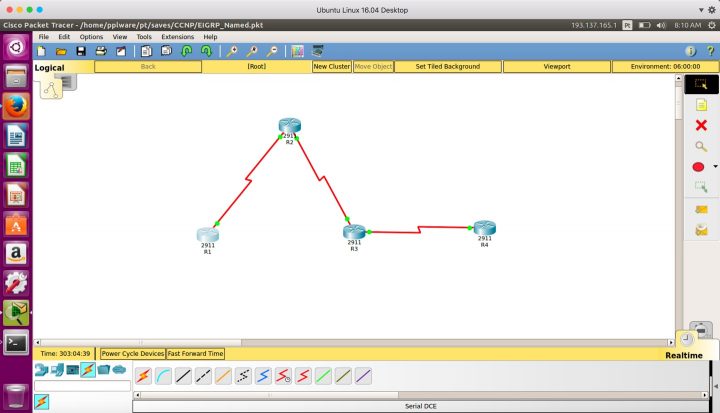This screenshot has width=720, height=413.
Task: Open the Viewport options
Action: (556, 67)
